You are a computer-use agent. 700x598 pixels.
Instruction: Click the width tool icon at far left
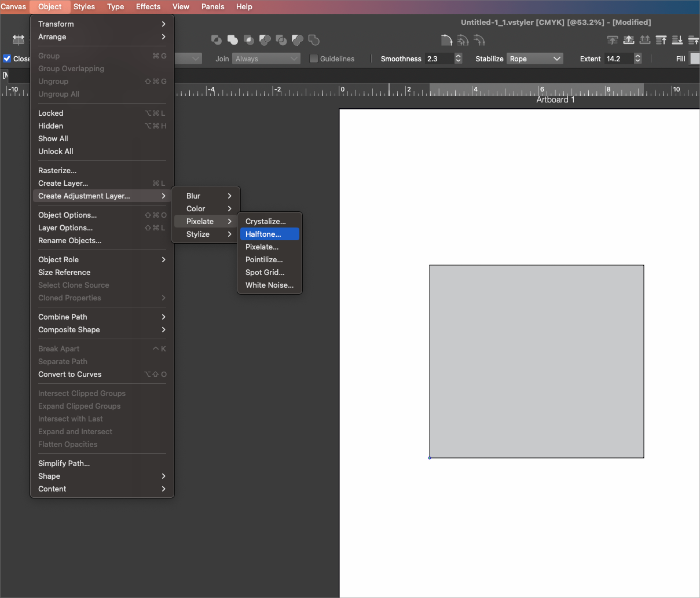click(19, 40)
